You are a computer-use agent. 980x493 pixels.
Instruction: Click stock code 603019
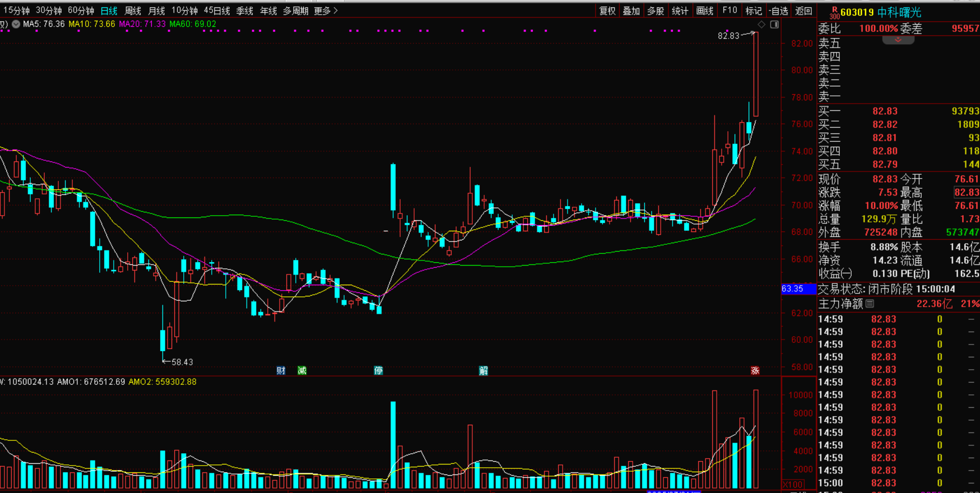(857, 12)
